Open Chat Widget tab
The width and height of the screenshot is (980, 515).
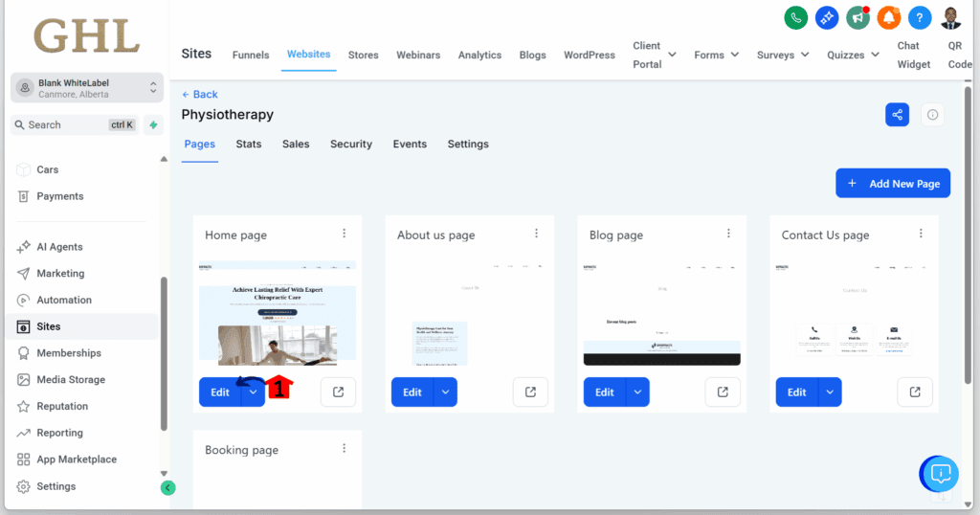pyautogui.click(x=913, y=55)
